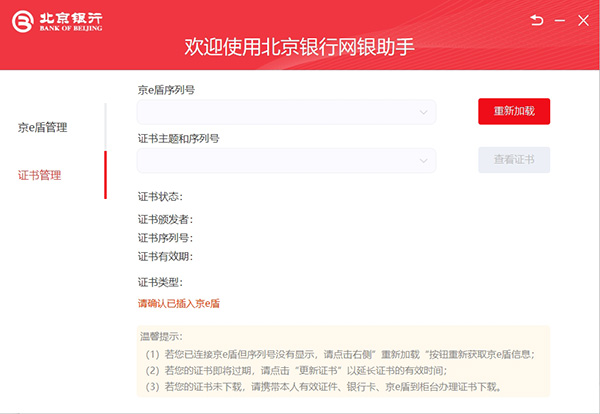Screen dimensions: 600x414
Task: Click tip (3) about certificate download at counter
Action: [x=323, y=386]
